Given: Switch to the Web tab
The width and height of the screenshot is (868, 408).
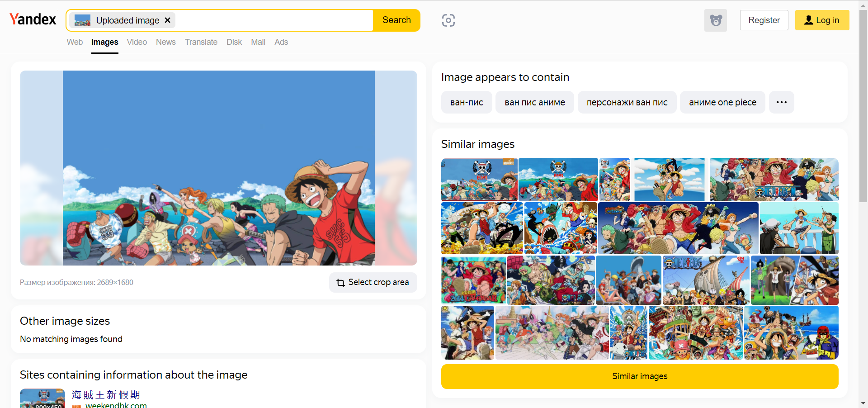Looking at the screenshot, I should click(x=75, y=42).
